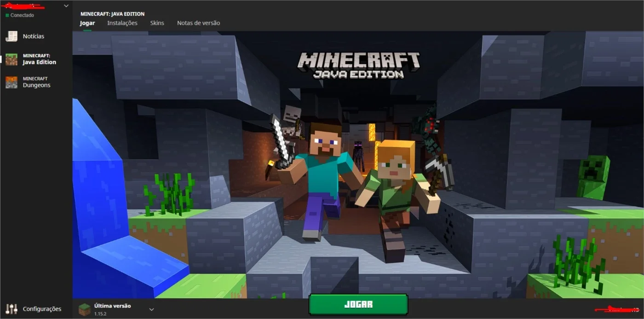Expand the account dropdown chevron

pos(66,6)
